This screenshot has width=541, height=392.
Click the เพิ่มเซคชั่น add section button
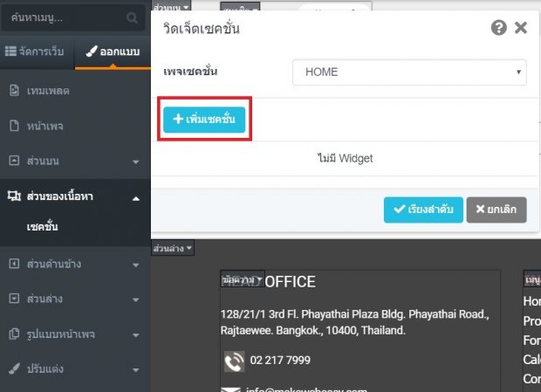point(204,120)
